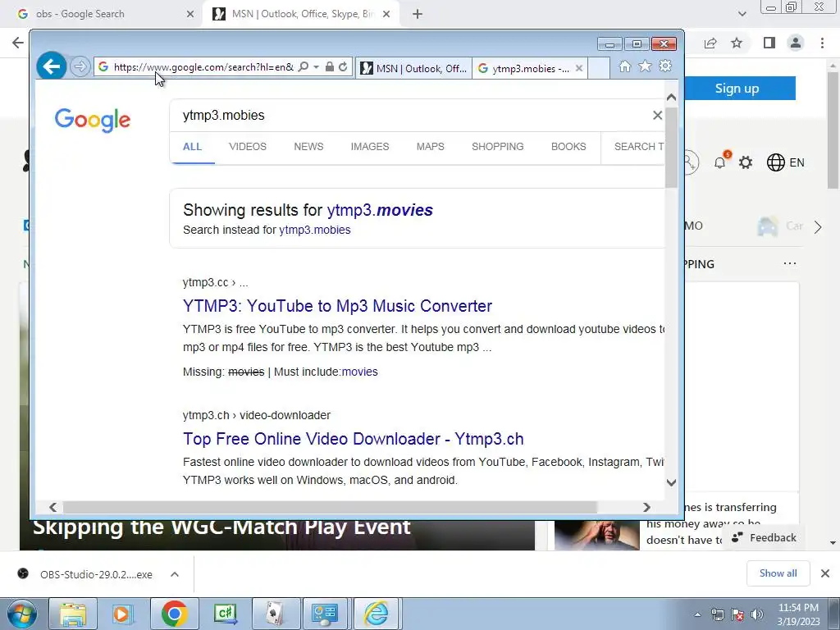Change MSN language EN globe

tap(785, 162)
